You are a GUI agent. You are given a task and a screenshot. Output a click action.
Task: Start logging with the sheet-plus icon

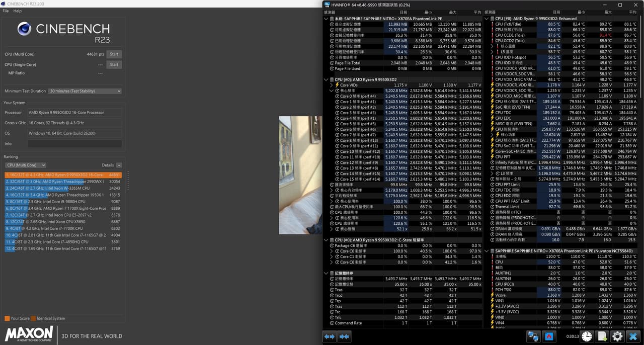pos(602,336)
